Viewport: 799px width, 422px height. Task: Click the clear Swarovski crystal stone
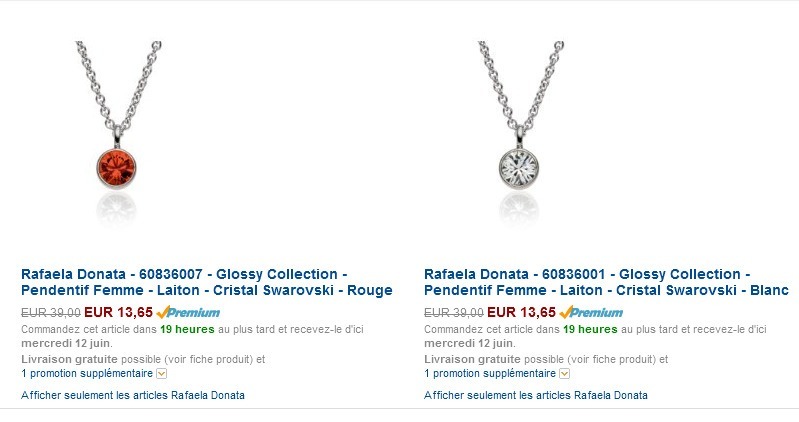point(519,169)
